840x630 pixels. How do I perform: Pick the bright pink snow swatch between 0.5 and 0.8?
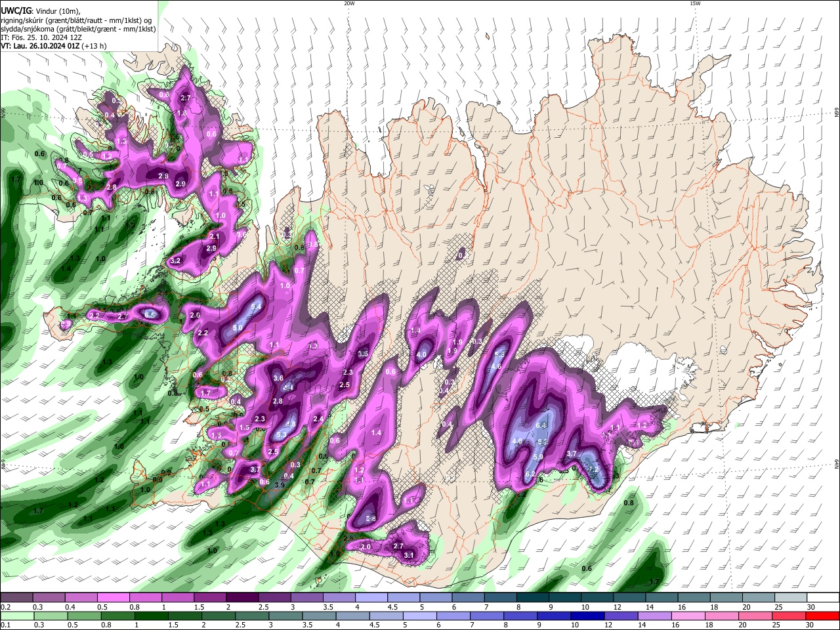tap(113, 597)
